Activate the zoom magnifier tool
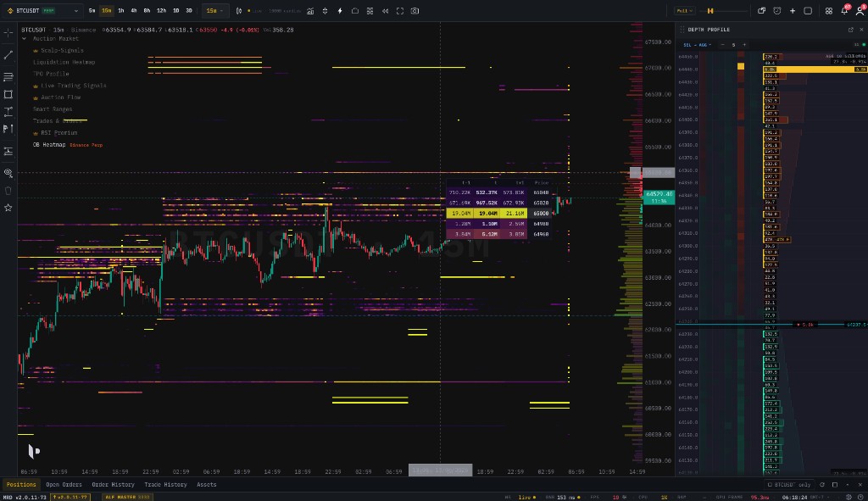 (x=8, y=173)
